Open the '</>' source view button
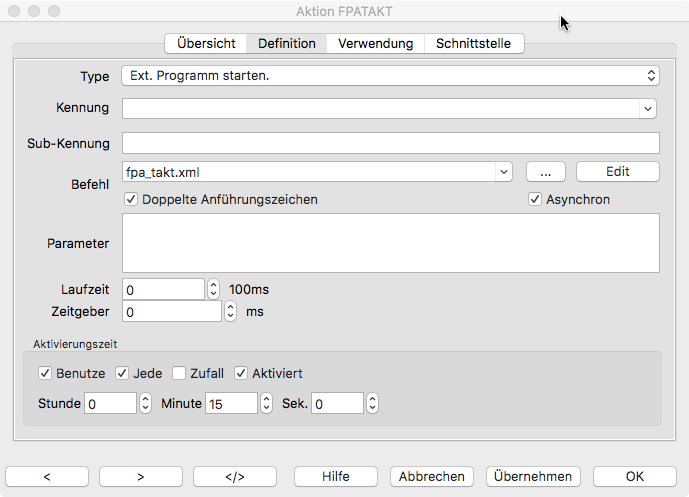 pos(235,476)
